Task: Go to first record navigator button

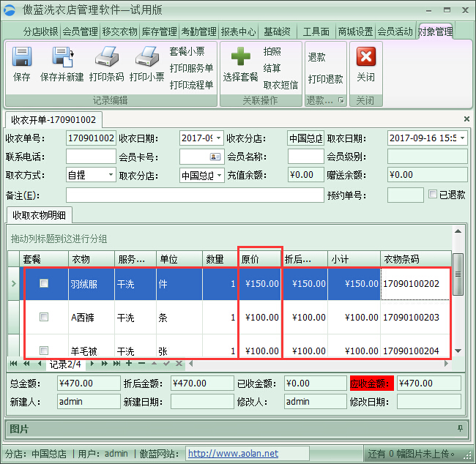Action: pos(13,363)
